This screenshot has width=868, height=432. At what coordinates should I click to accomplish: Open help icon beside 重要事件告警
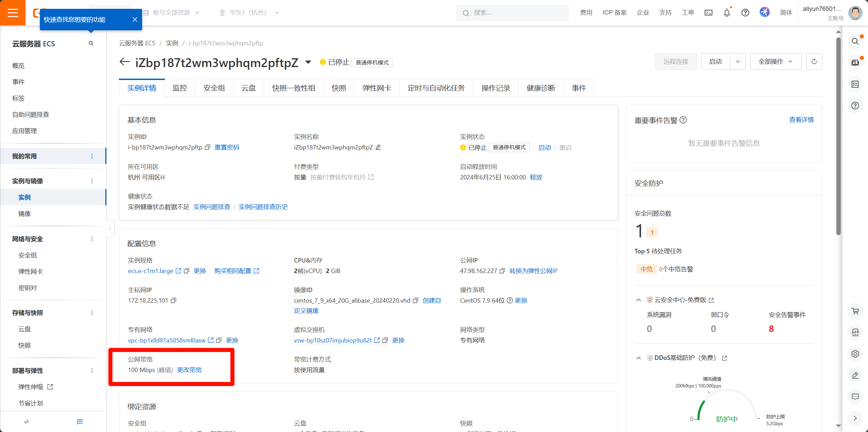(x=683, y=120)
